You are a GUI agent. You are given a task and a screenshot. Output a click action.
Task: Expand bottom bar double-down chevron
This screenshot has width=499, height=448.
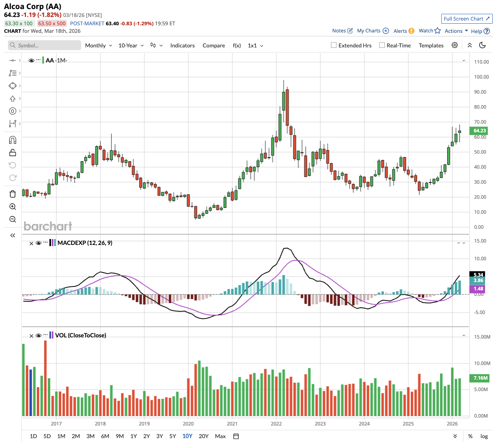(x=455, y=436)
